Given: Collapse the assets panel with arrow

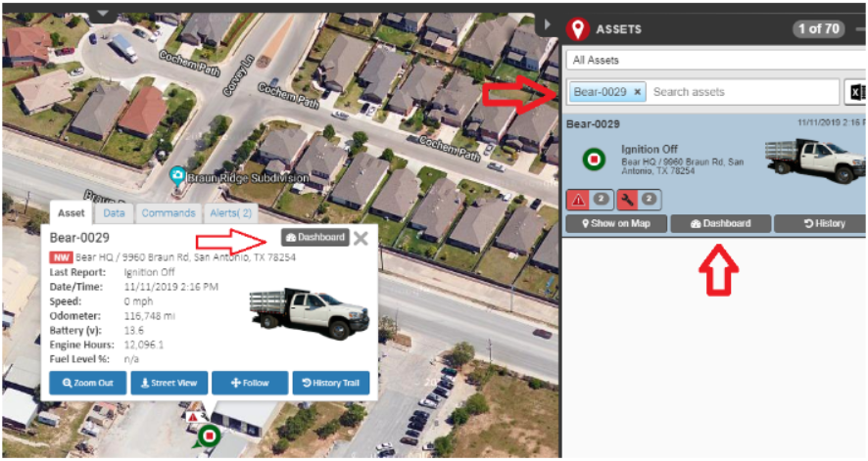Looking at the screenshot, I should tap(547, 24).
